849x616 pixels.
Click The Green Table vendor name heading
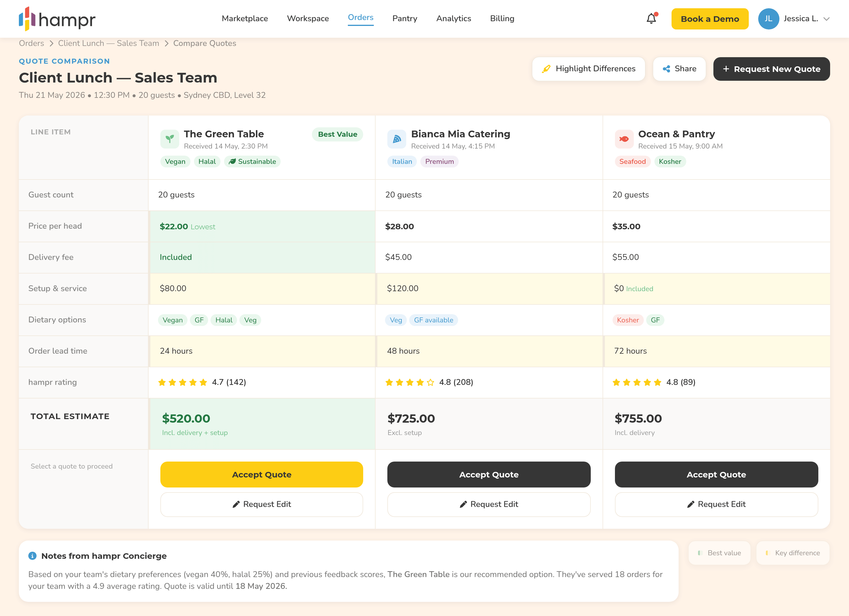223,134
